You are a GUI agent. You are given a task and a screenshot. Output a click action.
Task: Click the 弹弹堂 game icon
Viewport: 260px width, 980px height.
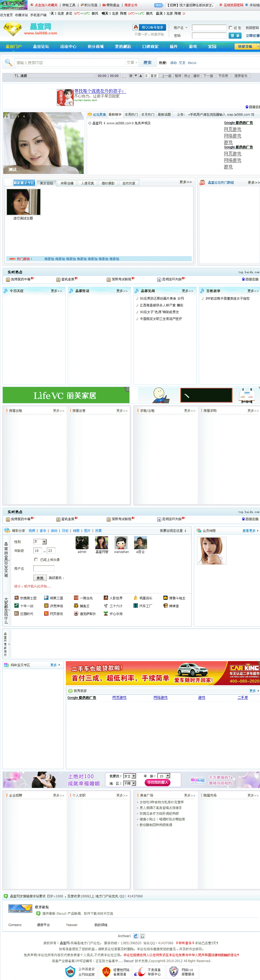(x=165, y=605)
